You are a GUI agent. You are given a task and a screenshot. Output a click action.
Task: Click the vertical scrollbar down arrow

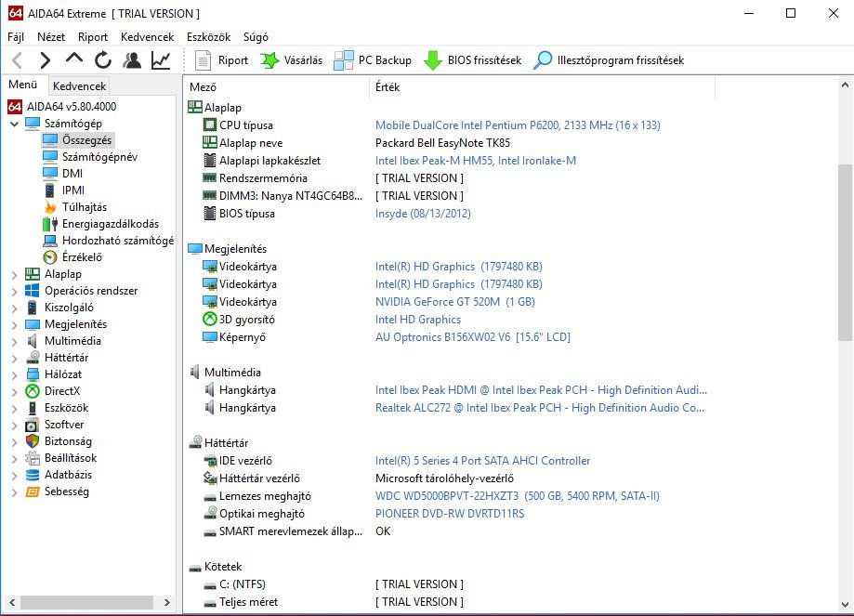[x=845, y=605]
